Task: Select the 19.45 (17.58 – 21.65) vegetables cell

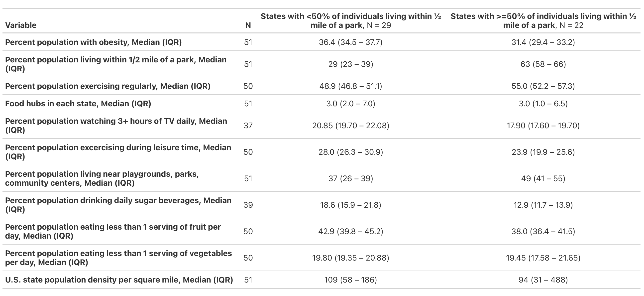Action: point(543,258)
